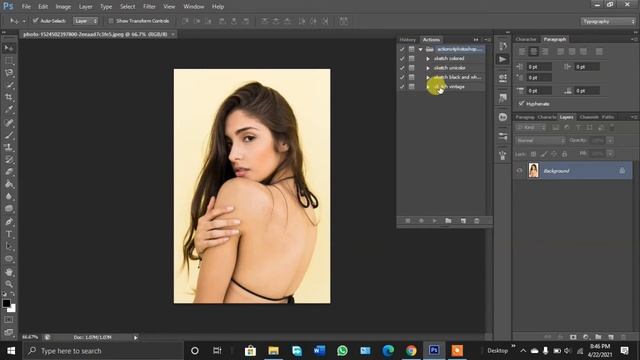
Task: Right align text in Paragraph panel
Action: point(545,51)
